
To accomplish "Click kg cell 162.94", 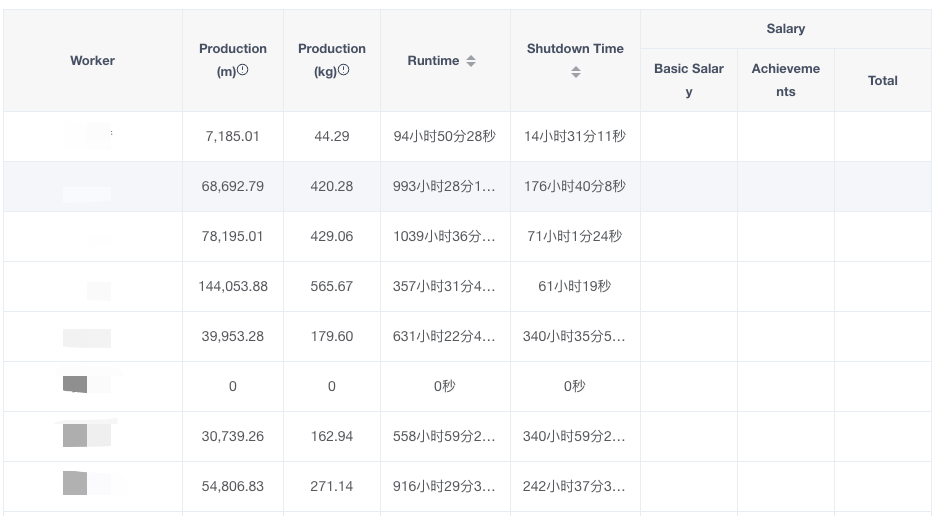I will point(332,437).
